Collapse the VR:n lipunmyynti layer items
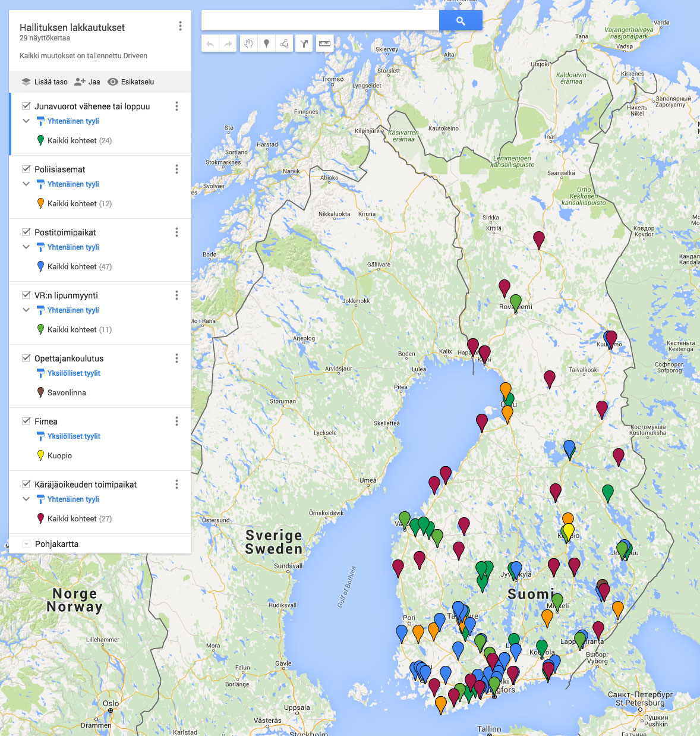 point(26,310)
